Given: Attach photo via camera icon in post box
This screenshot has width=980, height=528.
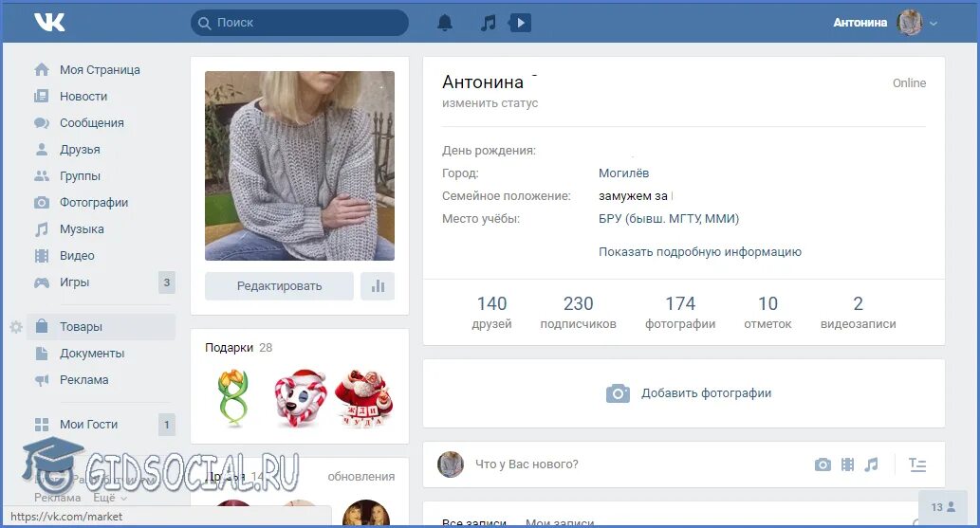Looking at the screenshot, I should (x=823, y=464).
